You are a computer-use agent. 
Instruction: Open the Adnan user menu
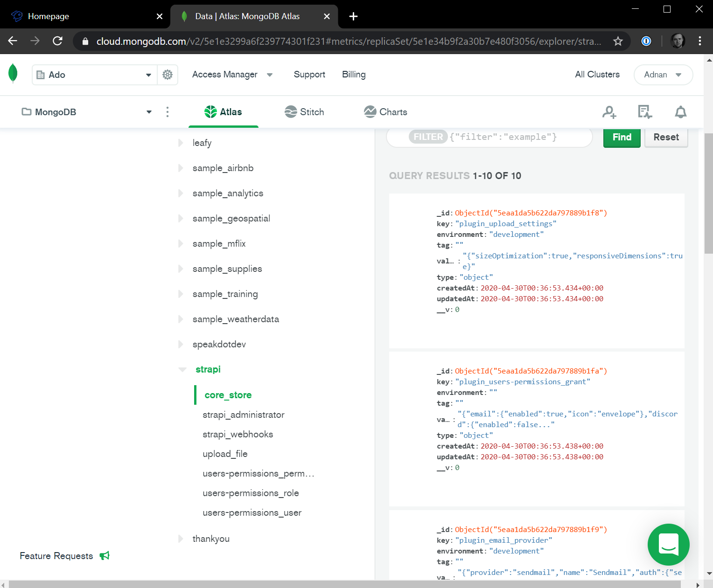click(663, 75)
